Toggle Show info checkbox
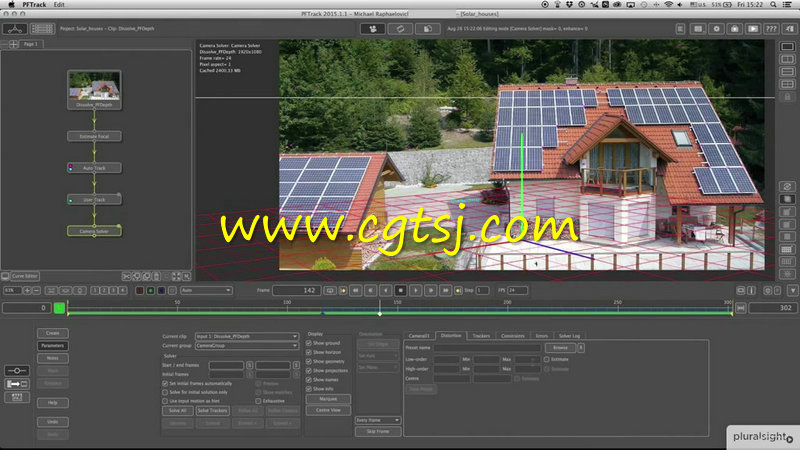This screenshot has height=450, width=800. point(309,389)
